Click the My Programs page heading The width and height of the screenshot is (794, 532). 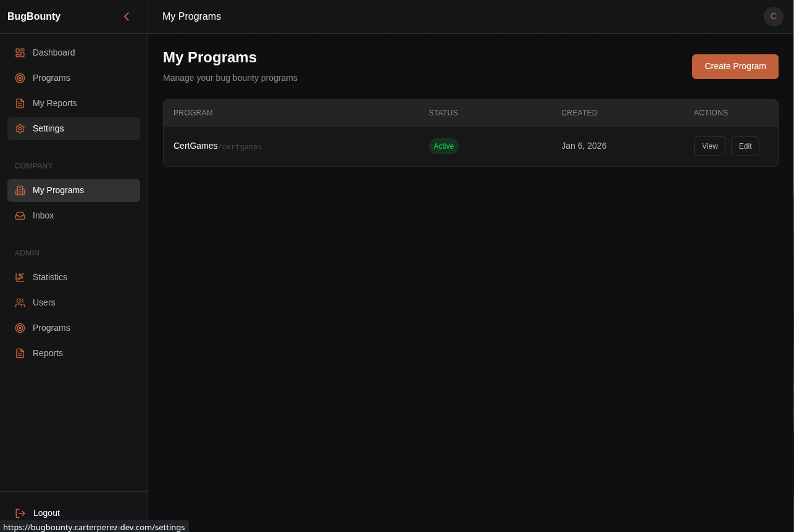[x=210, y=57]
